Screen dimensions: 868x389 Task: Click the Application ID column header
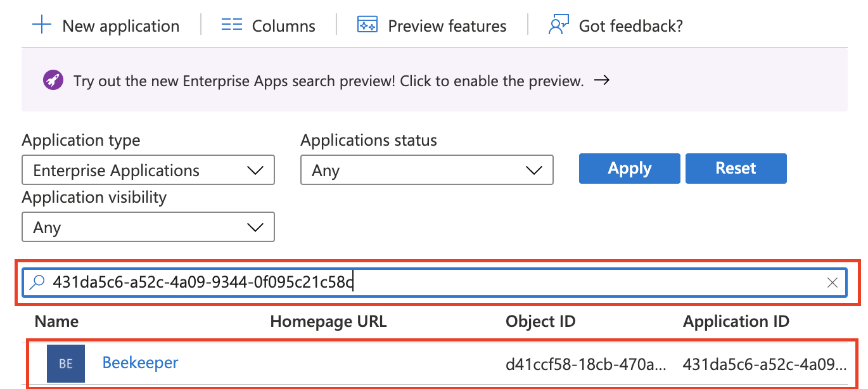coord(736,321)
